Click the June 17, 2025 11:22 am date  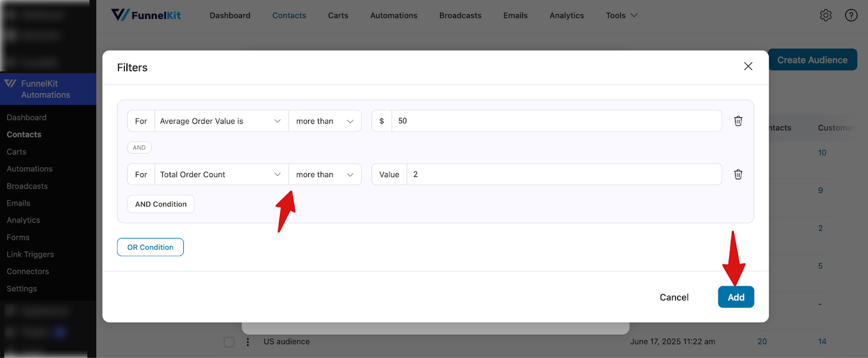pos(673,342)
